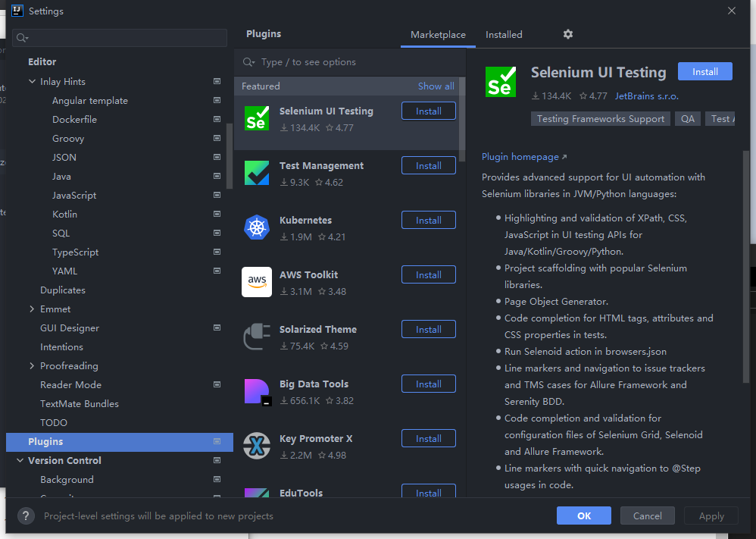Click the Big Data Tools icon

point(258,391)
